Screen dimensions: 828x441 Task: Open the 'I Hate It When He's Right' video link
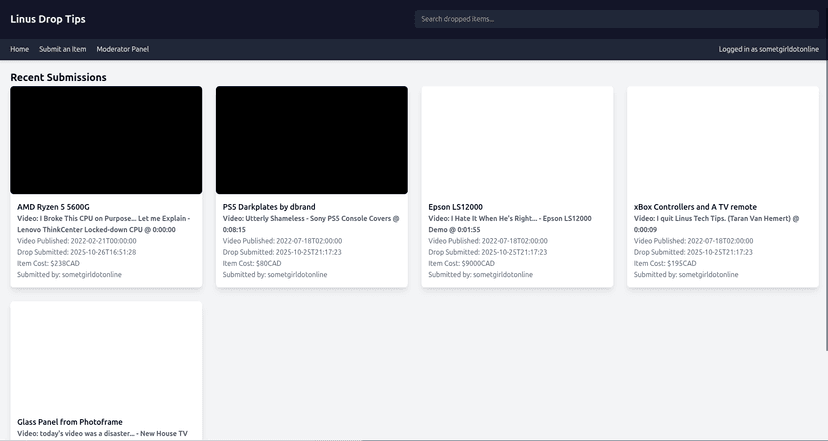[510, 223]
